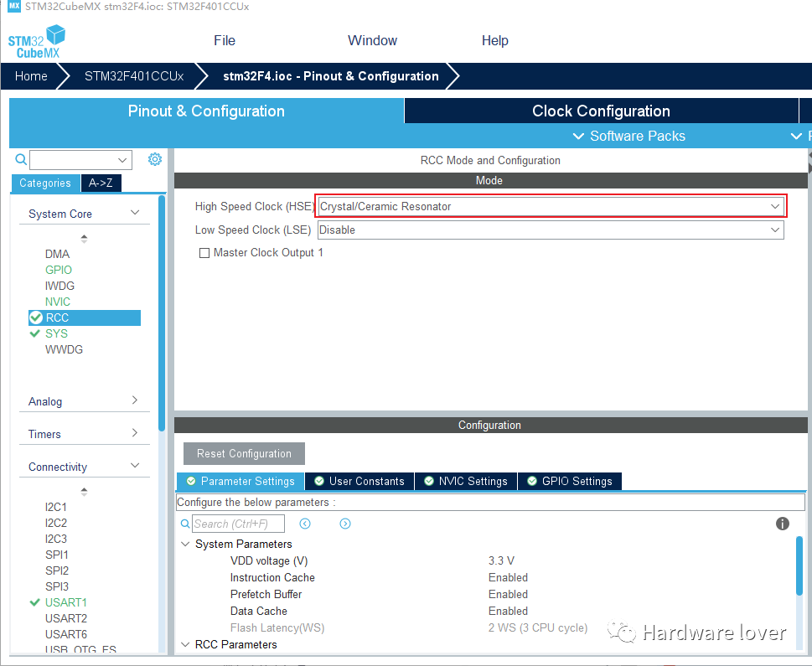
Task: Click the STM32CubeMX logo icon
Action: tap(36, 41)
